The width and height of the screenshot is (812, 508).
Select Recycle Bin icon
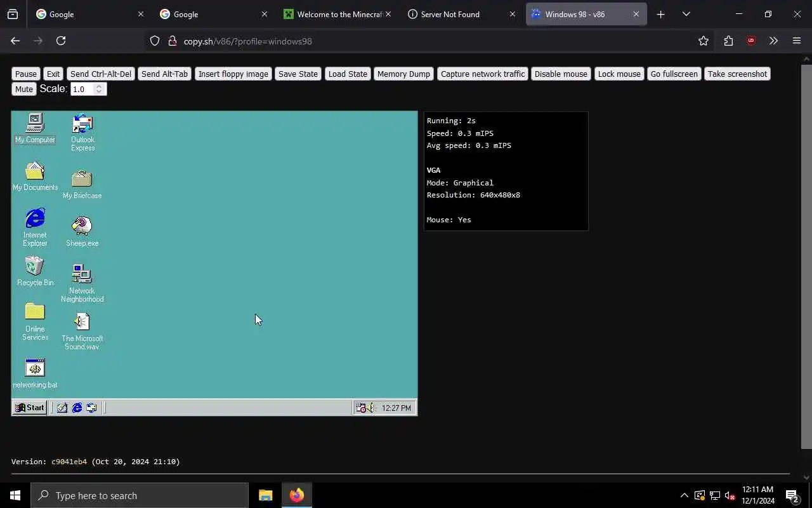pos(35,271)
